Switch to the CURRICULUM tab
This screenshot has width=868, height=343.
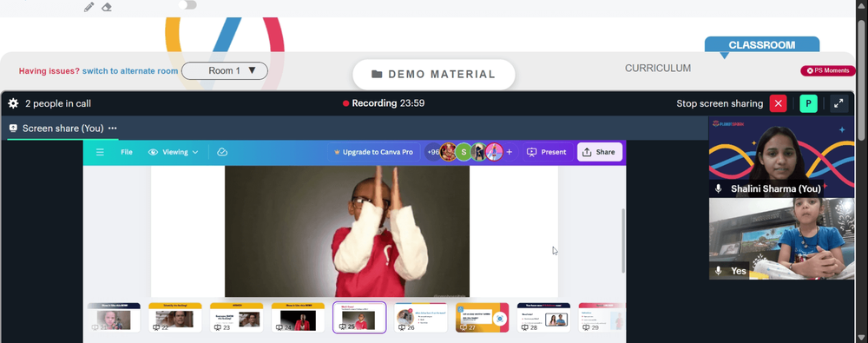pos(658,68)
